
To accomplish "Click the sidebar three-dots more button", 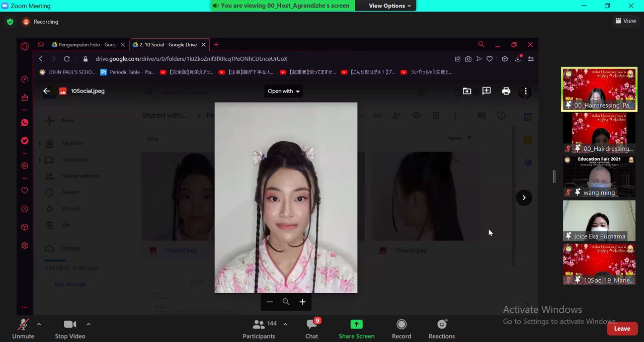I will point(25,307).
